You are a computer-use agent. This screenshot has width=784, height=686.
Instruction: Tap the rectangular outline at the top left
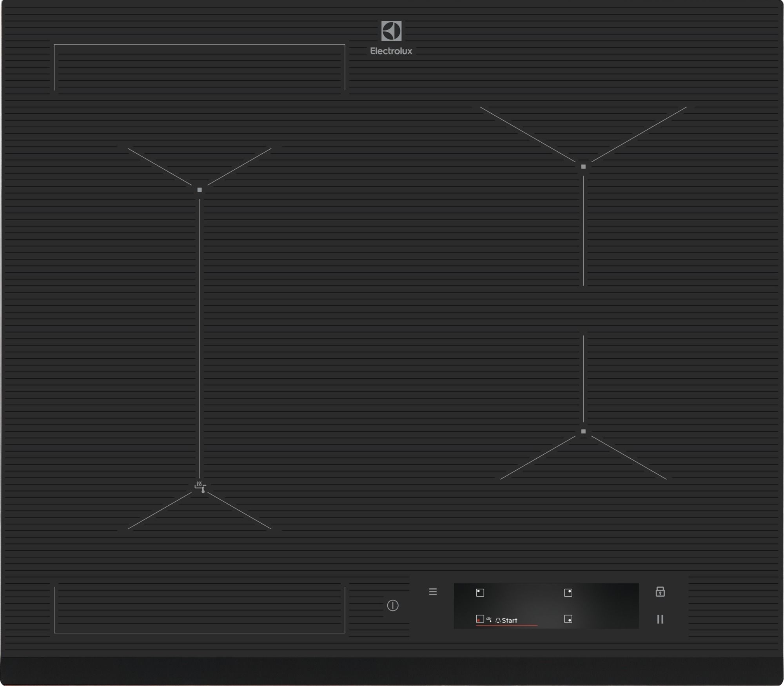tap(199, 67)
